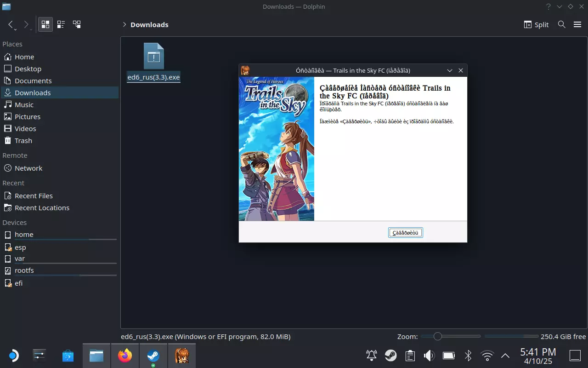Click the Steam icon in the system tray
Image resolution: width=588 pixels, height=368 pixels.
391,356
